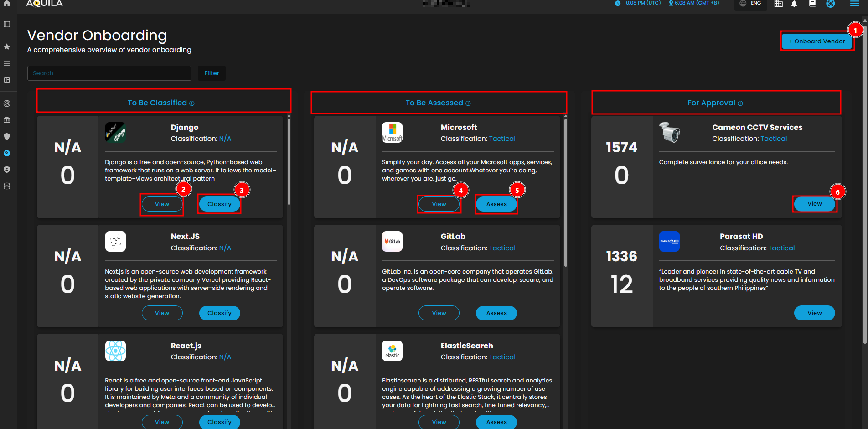Toggle the sidebar panel layout icon

[x=7, y=24]
